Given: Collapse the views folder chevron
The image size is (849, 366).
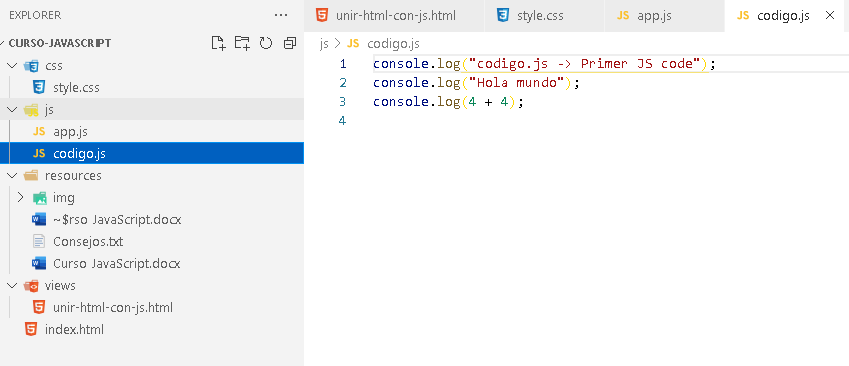Looking at the screenshot, I should point(12,285).
